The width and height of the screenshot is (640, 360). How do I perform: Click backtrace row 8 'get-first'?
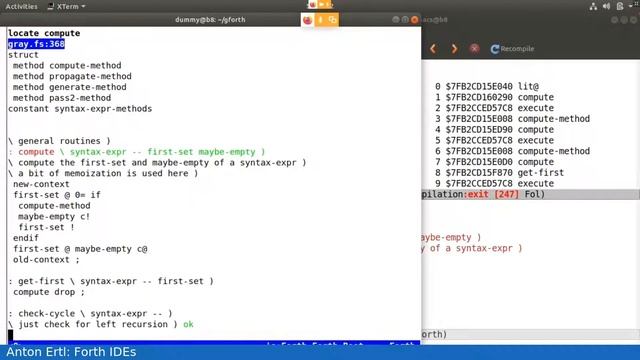(499, 173)
